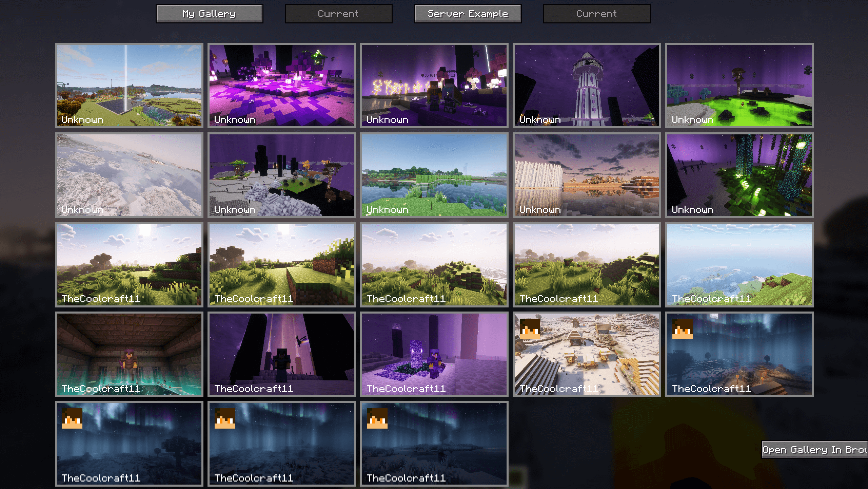Viewport: 868px width, 489px height.
Task: Select TheCoolcraft11 snowy village aerial screenshot
Action: pos(587,354)
